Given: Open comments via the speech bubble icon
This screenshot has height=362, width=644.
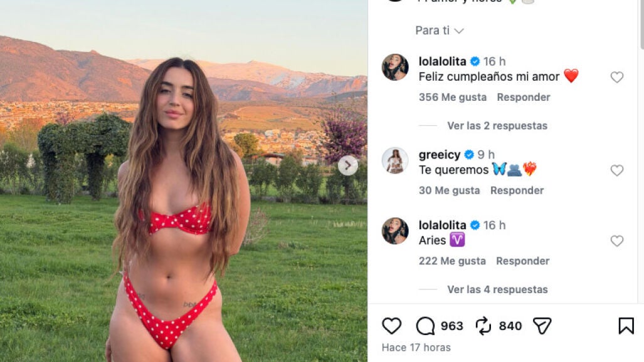Looking at the screenshot, I should pos(425,326).
